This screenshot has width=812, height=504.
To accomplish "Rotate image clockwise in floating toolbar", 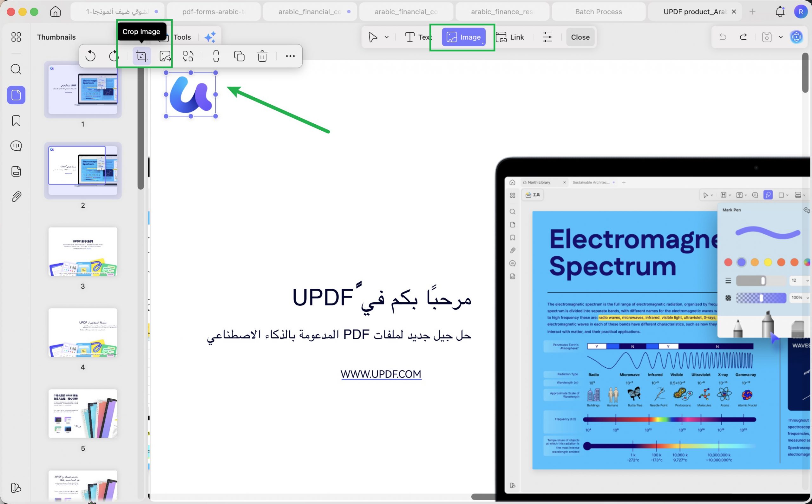I will 114,56.
